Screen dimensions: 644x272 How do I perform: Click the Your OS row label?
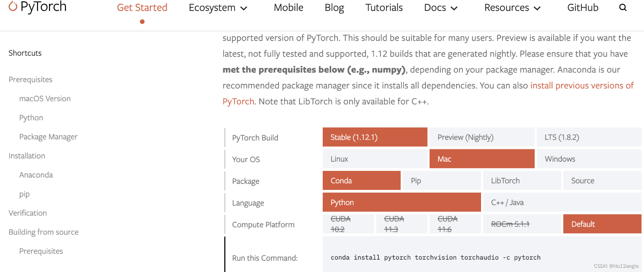tap(246, 160)
